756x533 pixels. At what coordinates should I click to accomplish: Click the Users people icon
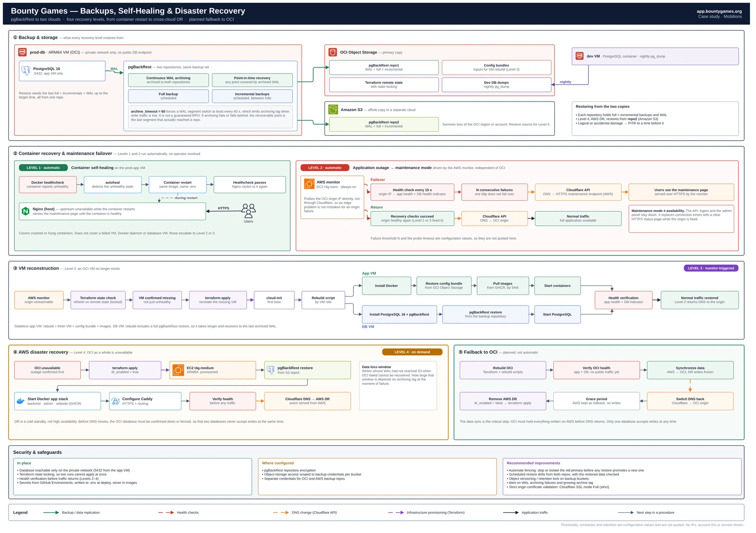(249, 211)
